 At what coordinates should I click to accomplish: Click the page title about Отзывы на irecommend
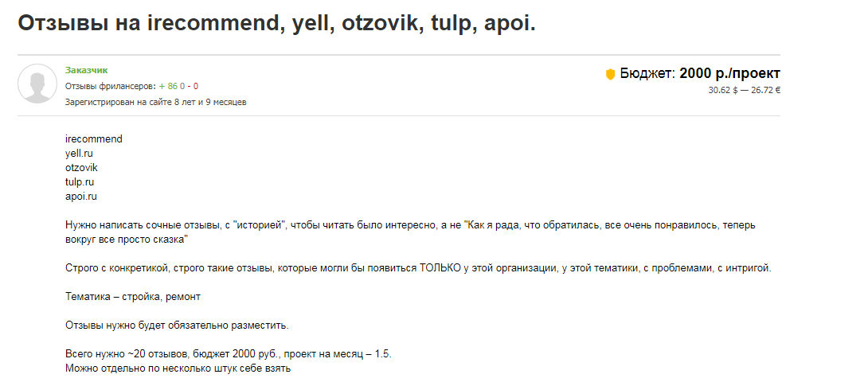(x=277, y=24)
